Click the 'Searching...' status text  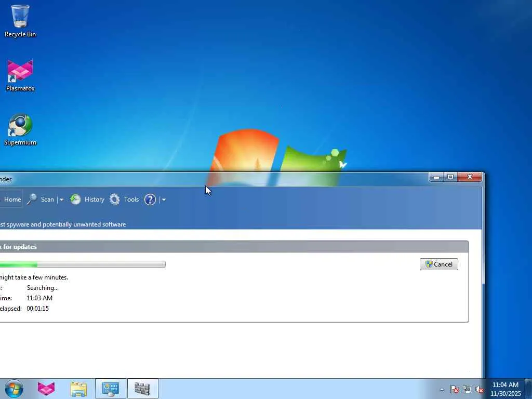pos(43,288)
